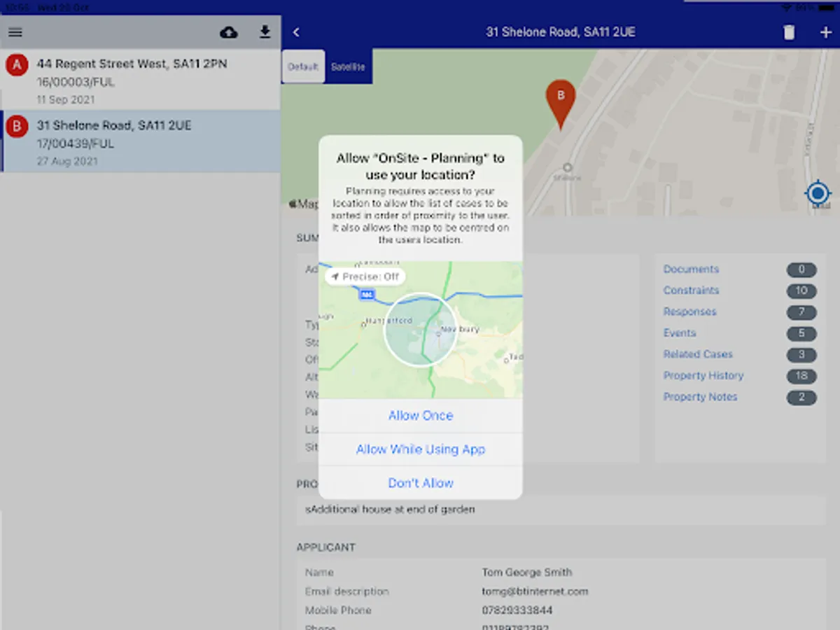Go back using the chevron arrow
The height and width of the screenshot is (630, 840).
coord(296,32)
